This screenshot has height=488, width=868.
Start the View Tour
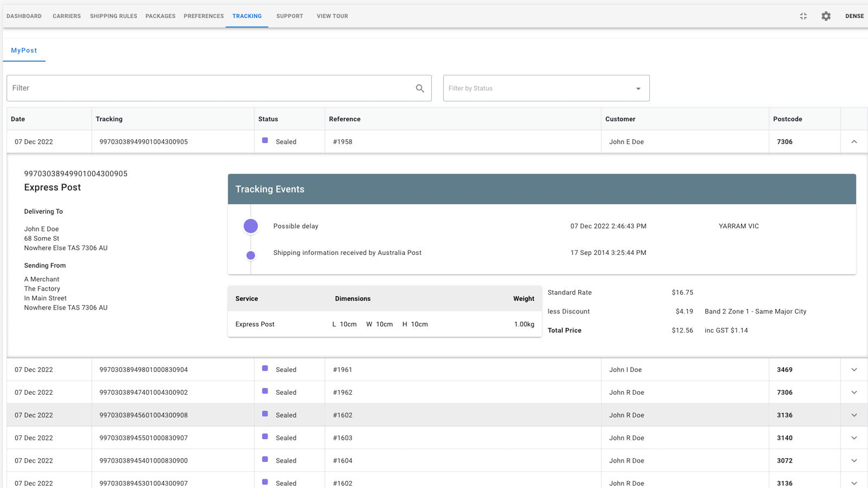(x=332, y=16)
